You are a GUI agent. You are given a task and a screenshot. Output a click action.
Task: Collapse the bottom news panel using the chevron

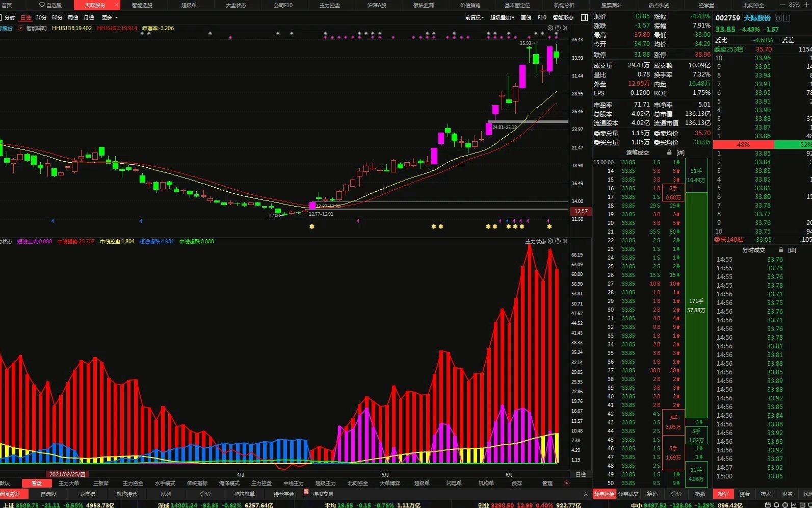(586, 494)
